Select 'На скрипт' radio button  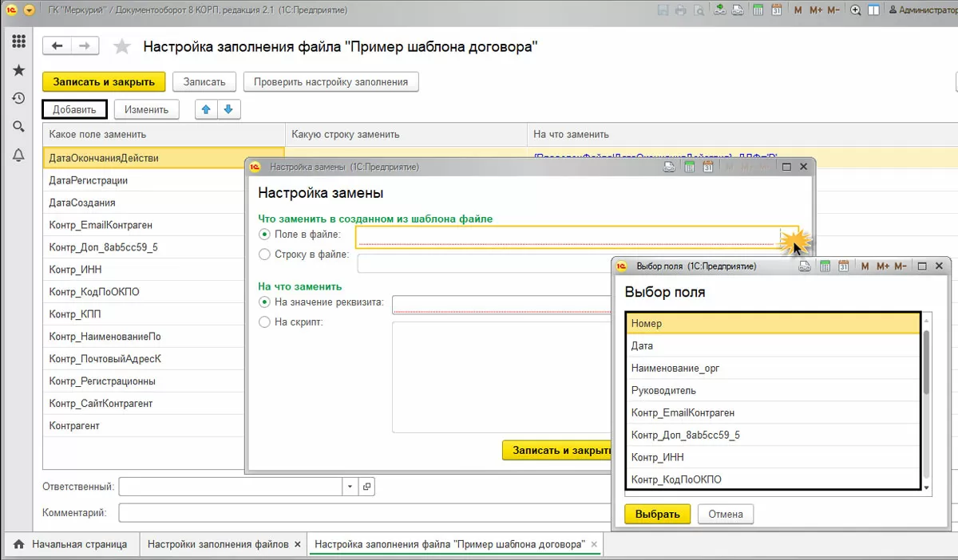265,322
